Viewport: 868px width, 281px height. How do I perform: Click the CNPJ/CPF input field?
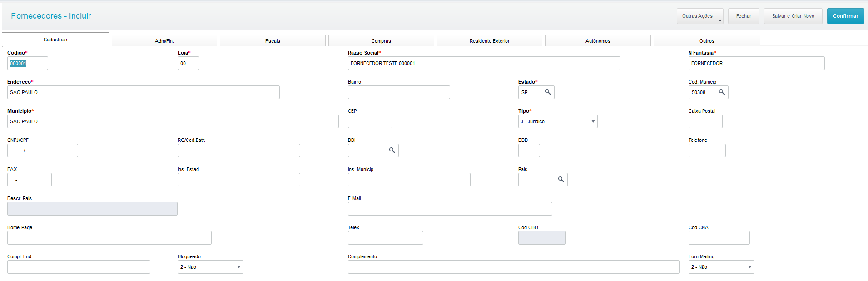43,151
